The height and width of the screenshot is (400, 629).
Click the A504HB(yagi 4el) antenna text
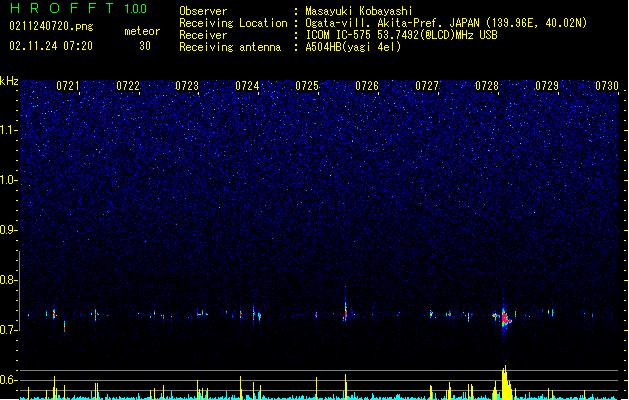(353, 47)
